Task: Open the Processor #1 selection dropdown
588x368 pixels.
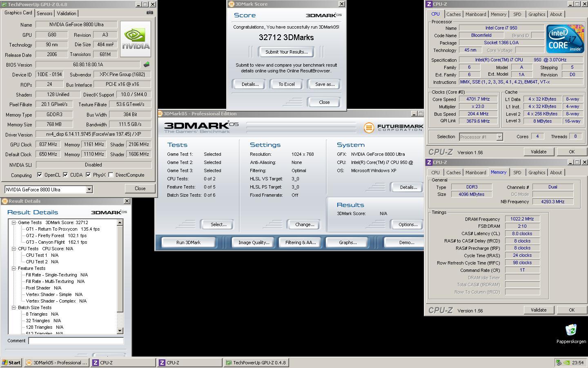Action: click(x=499, y=137)
